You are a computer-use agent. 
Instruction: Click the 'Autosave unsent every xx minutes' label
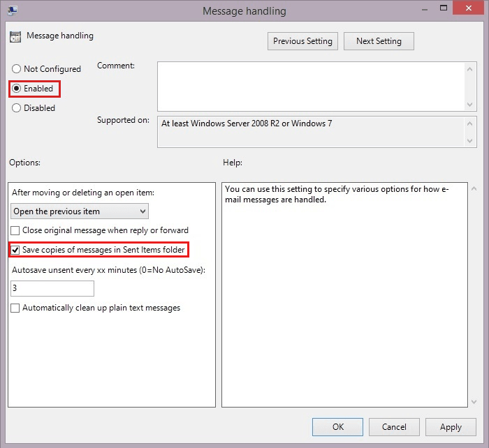click(x=108, y=270)
